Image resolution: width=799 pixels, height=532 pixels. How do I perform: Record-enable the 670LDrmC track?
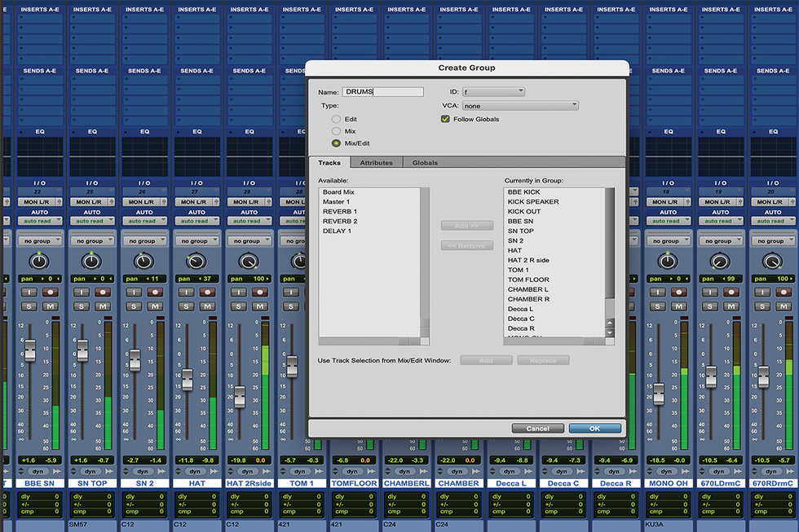coord(732,292)
